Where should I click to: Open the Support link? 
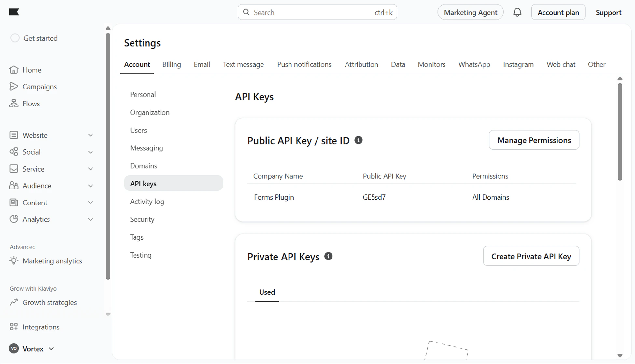pos(608,12)
